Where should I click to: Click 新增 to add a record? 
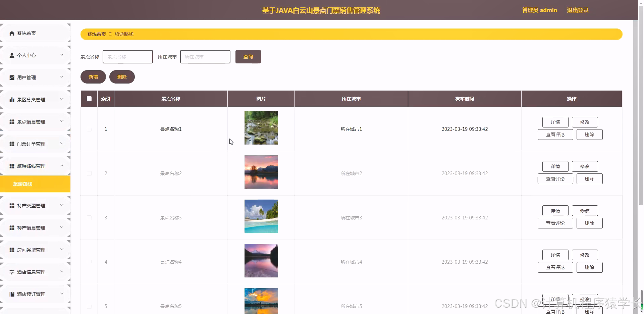click(x=93, y=77)
